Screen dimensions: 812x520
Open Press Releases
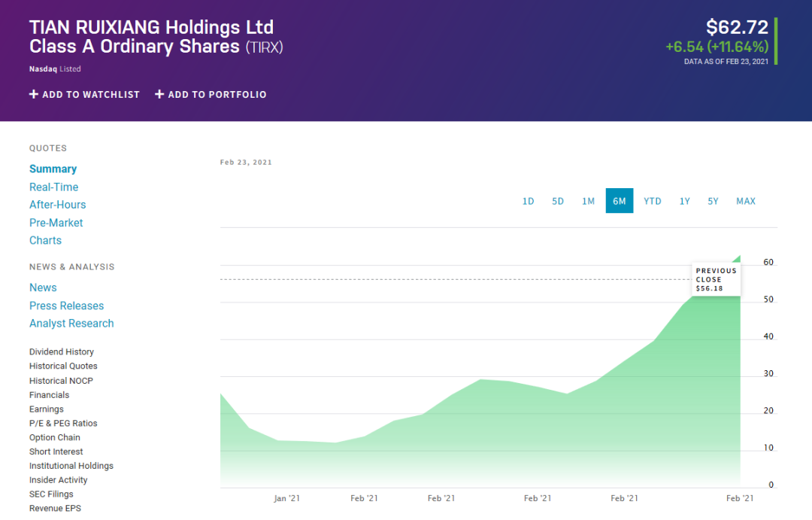(x=66, y=306)
